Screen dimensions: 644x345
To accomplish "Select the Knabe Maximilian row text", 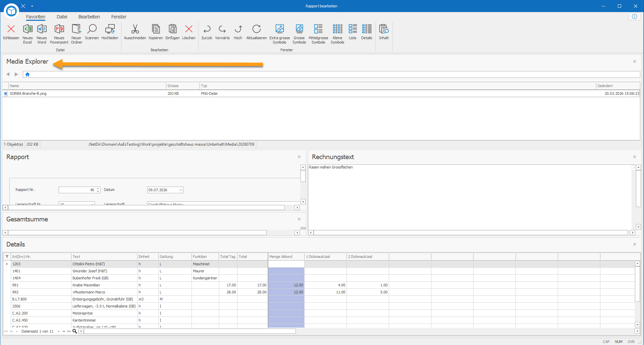I will pos(86,285).
